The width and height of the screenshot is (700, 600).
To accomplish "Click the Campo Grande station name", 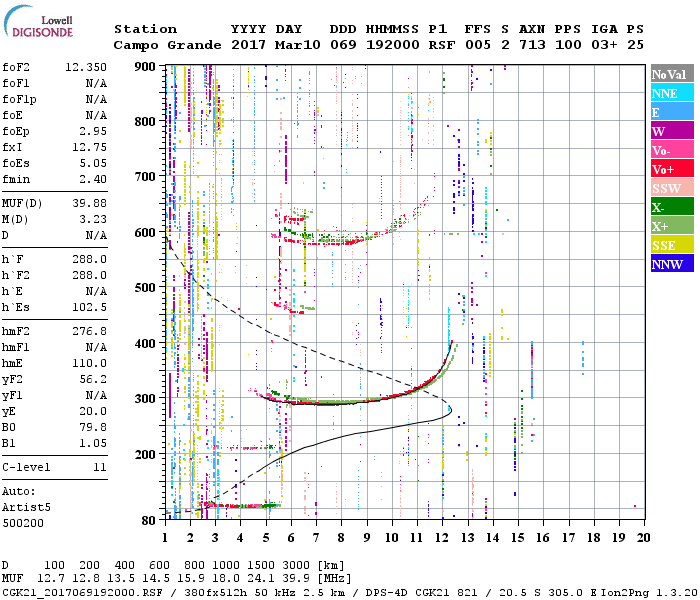I will pyautogui.click(x=167, y=45).
